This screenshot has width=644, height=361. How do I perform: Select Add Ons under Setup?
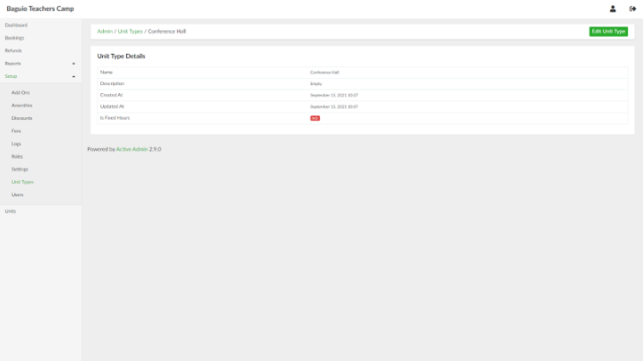click(21, 92)
